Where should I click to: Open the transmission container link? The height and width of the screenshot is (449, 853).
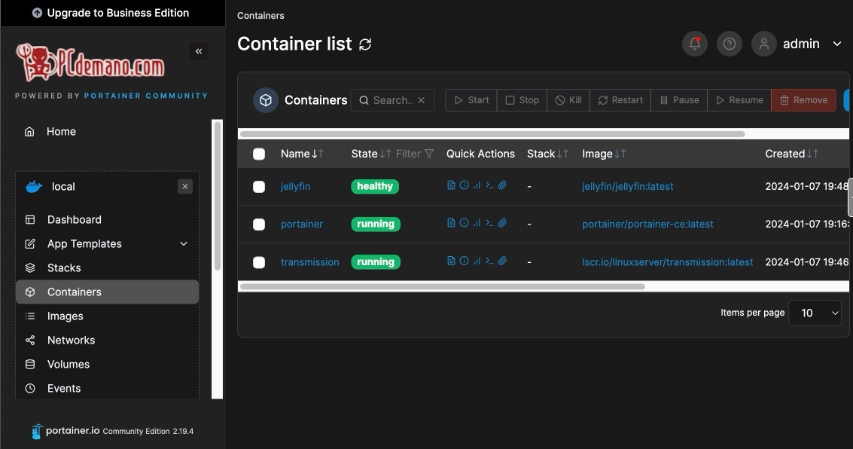(310, 262)
